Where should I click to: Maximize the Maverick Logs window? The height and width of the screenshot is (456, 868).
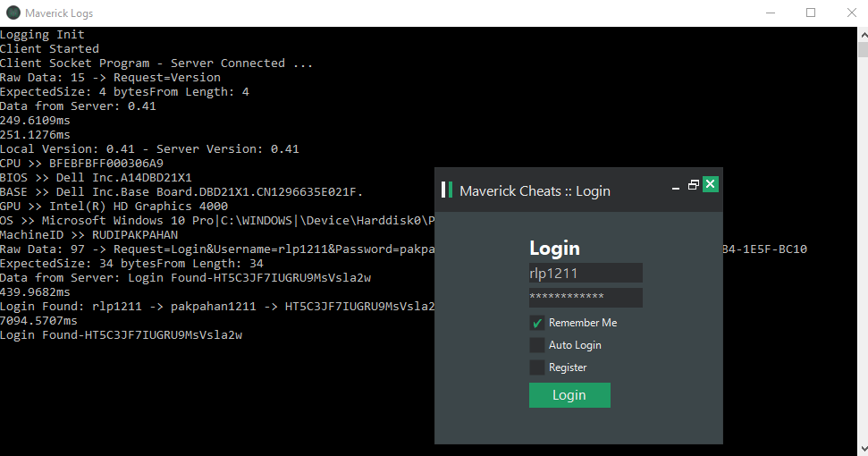pyautogui.click(x=811, y=13)
